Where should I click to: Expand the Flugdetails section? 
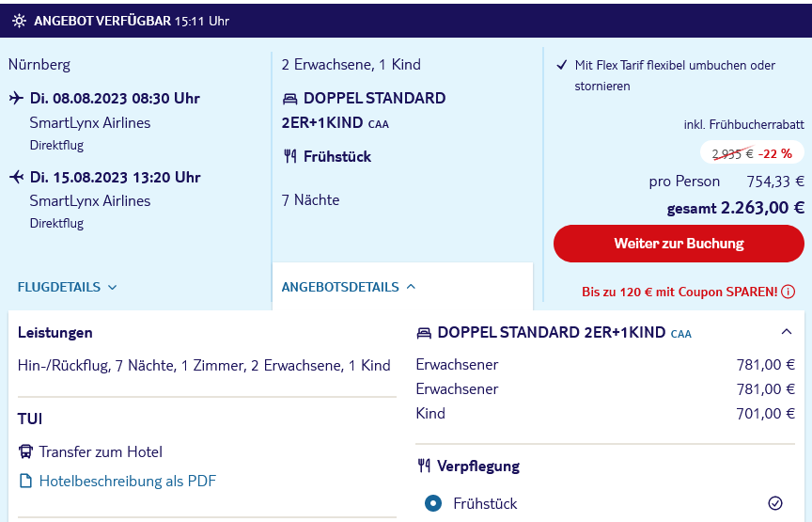coord(68,287)
